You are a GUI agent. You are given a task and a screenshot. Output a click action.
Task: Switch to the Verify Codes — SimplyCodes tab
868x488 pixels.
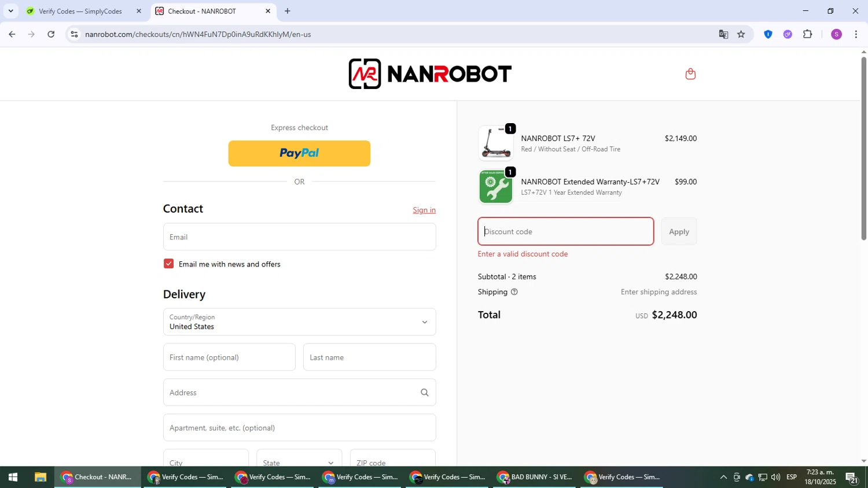(81, 11)
